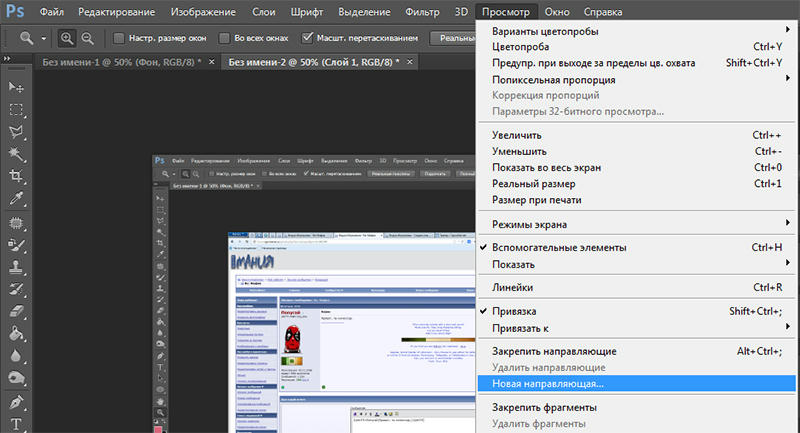Choose Размер при печати item
This screenshot has width=800, height=433.
[x=637, y=200]
